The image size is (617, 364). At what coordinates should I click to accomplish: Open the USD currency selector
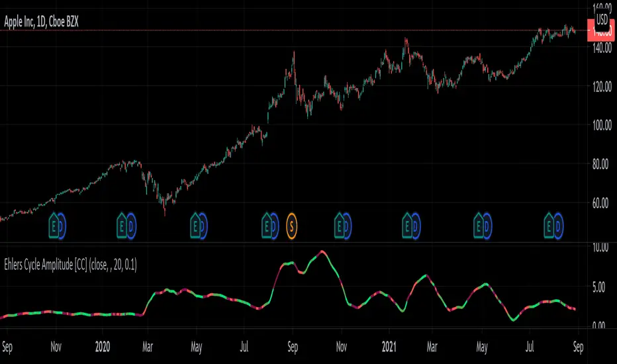click(602, 19)
